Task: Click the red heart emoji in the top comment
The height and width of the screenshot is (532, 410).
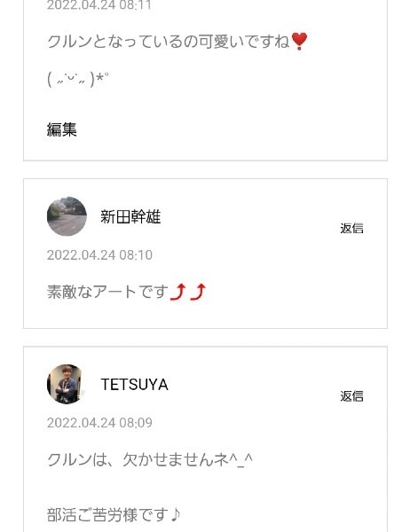Action: click(299, 41)
